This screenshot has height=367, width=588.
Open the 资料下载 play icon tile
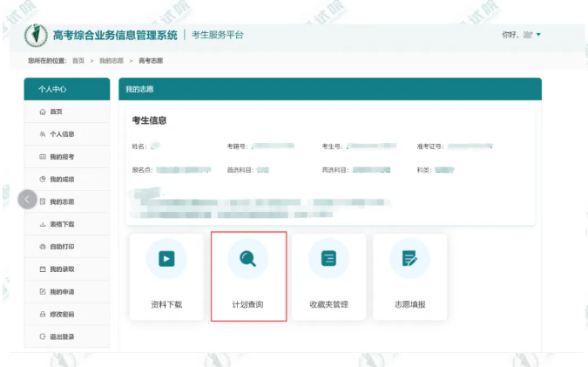(166, 259)
